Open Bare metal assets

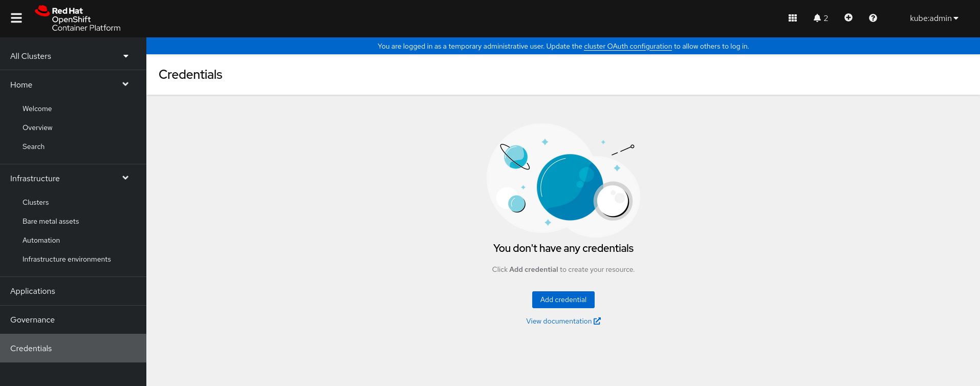coord(51,221)
